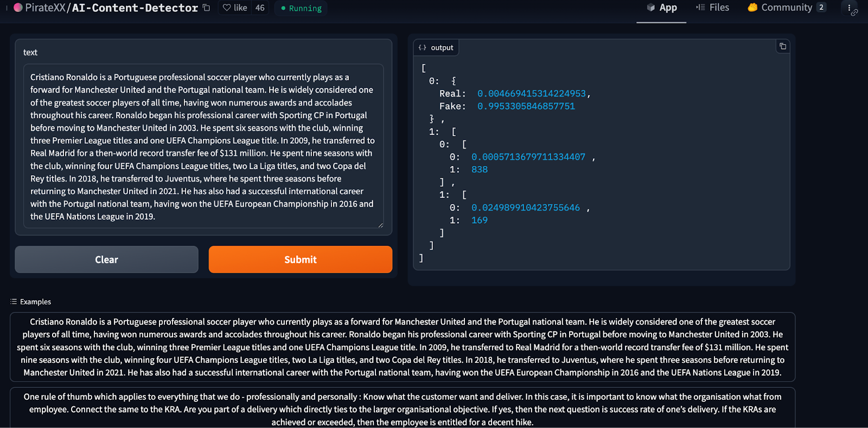The width and height of the screenshot is (868, 428).
Task: Click the Fake score 0.9953305846857751
Action: click(526, 106)
